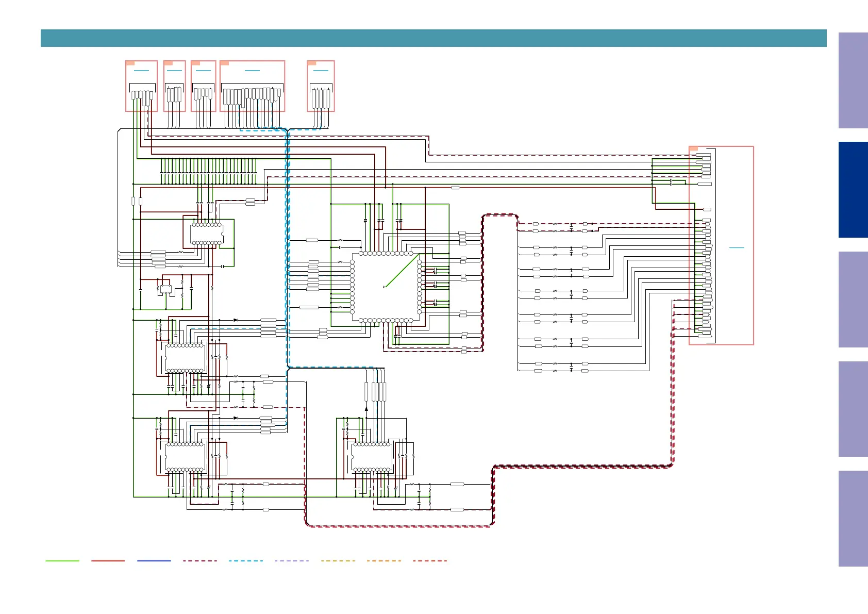Follow the blue link in the leftmost top connector box
This screenshot has height=614, width=868.
tap(141, 70)
